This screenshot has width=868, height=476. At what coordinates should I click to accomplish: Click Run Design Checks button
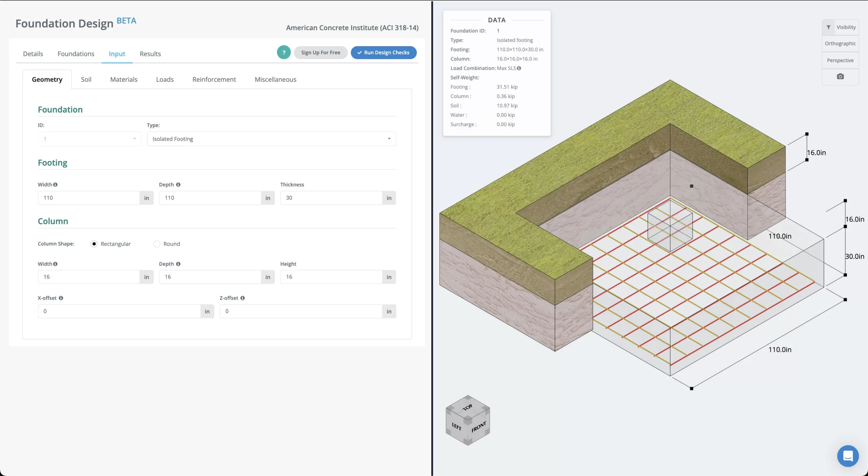pos(383,53)
